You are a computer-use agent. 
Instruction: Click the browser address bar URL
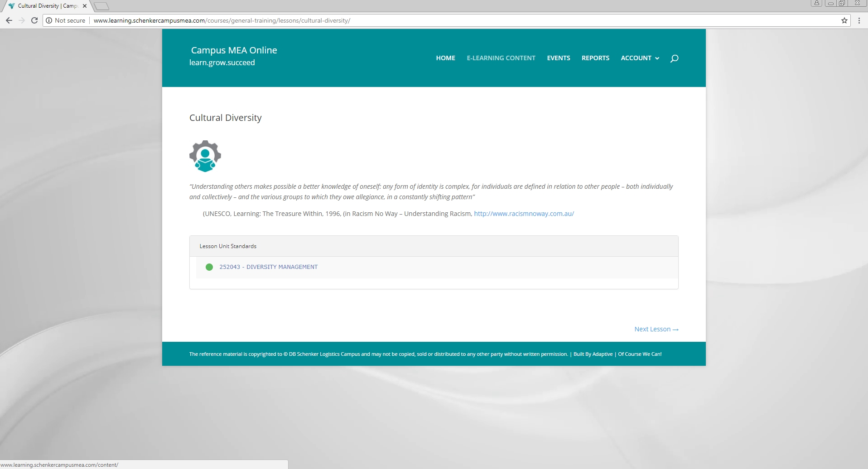(222, 20)
